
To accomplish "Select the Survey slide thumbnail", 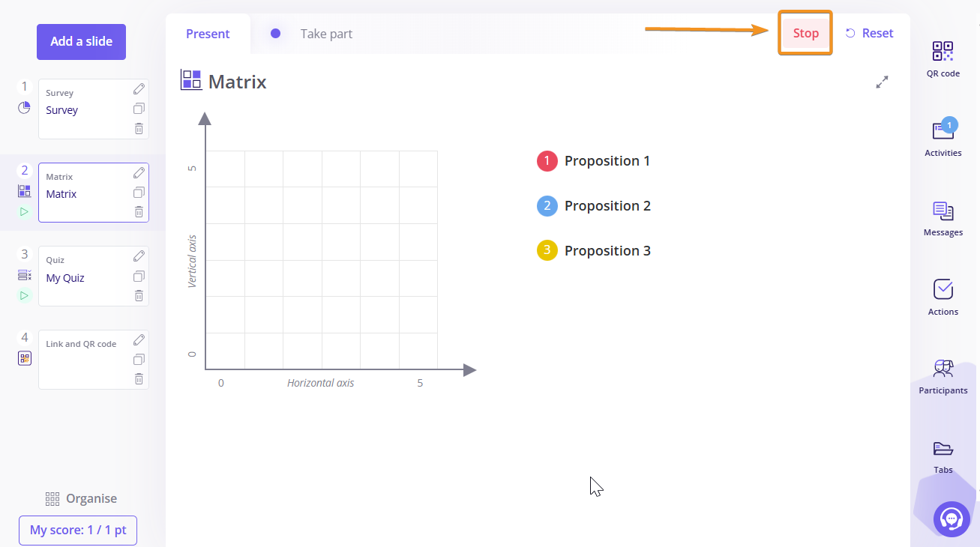I will (93, 109).
